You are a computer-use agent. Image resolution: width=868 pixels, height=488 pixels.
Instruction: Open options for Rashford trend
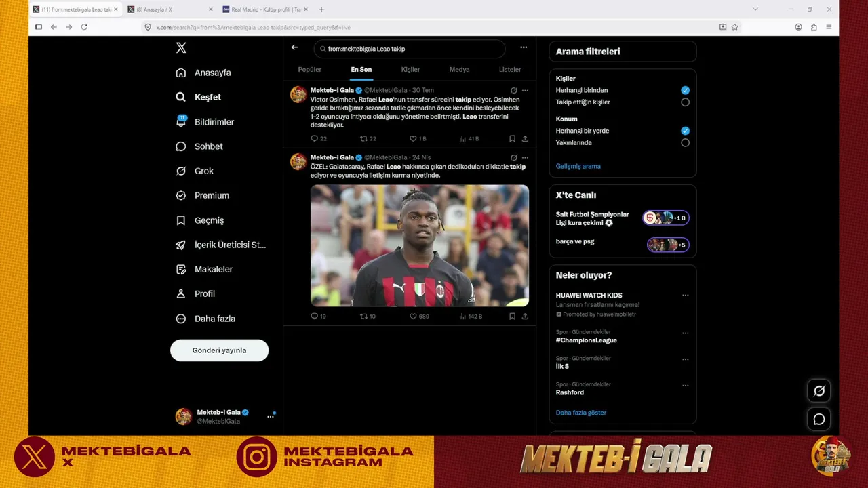click(x=685, y=386)
